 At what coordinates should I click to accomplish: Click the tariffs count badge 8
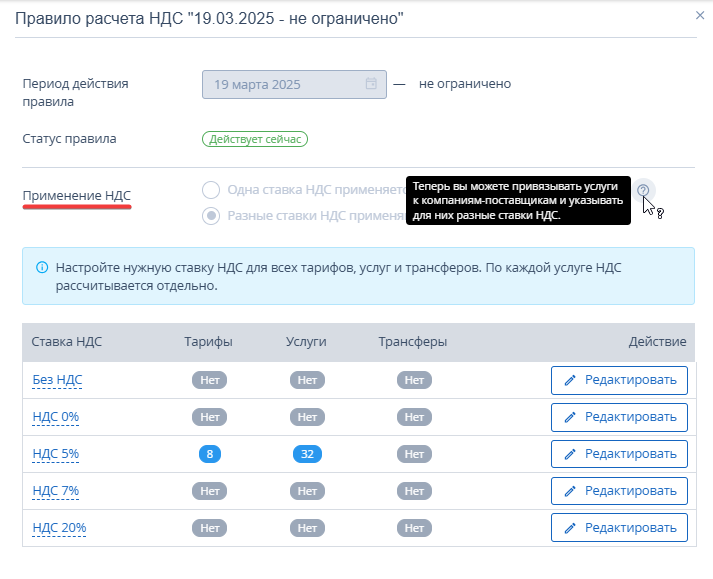point(209,454)
